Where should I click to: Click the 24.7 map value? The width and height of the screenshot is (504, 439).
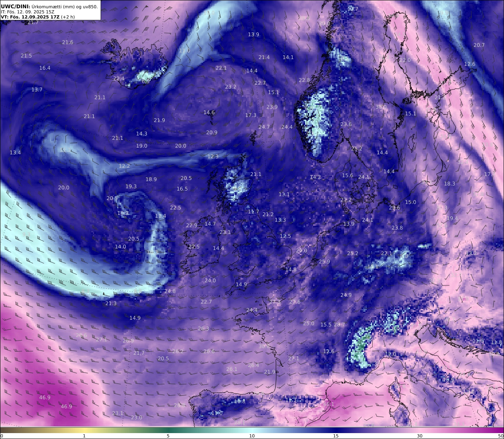coord(264,127)
